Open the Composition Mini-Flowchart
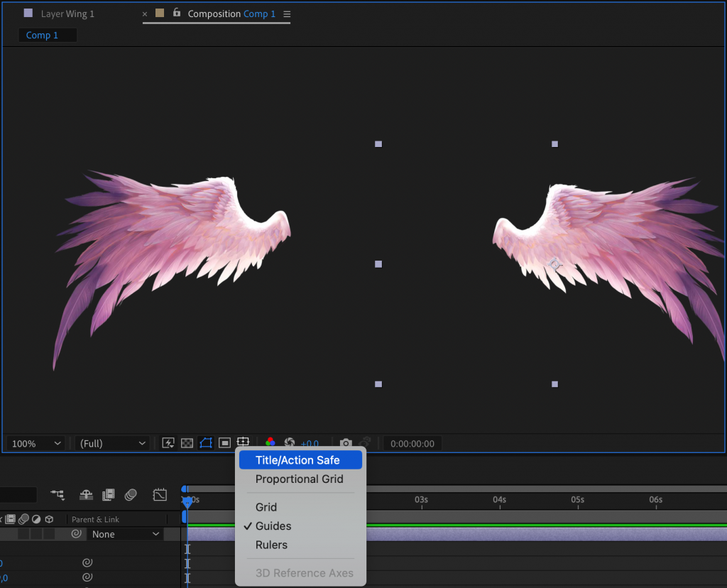Viewport: 727px width, 588px height. pos(57,495)
